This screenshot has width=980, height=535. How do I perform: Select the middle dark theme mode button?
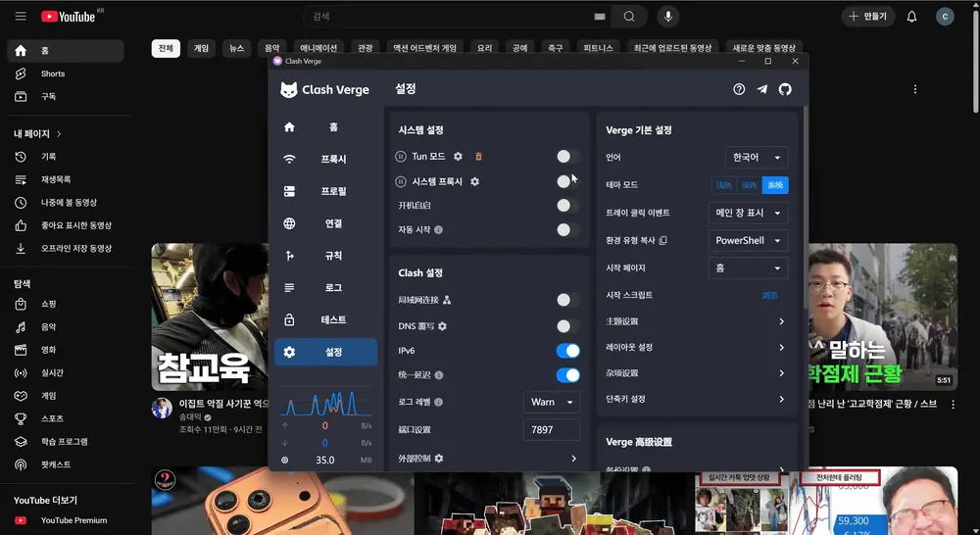(x=750, y=185)
